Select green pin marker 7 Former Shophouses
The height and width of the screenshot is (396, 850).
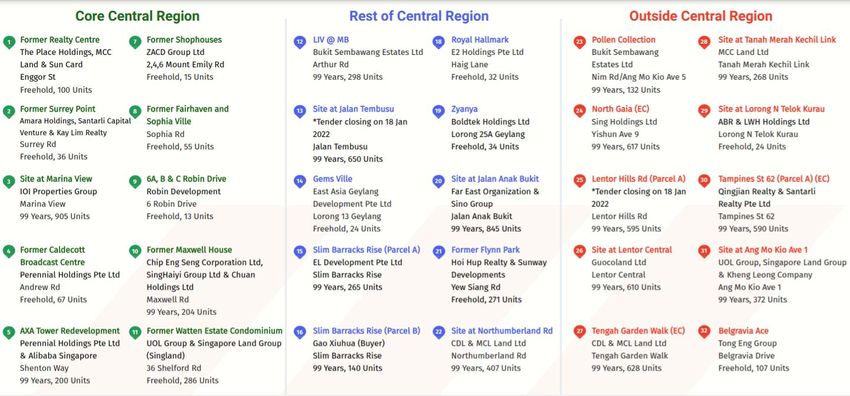pos(136,42)
